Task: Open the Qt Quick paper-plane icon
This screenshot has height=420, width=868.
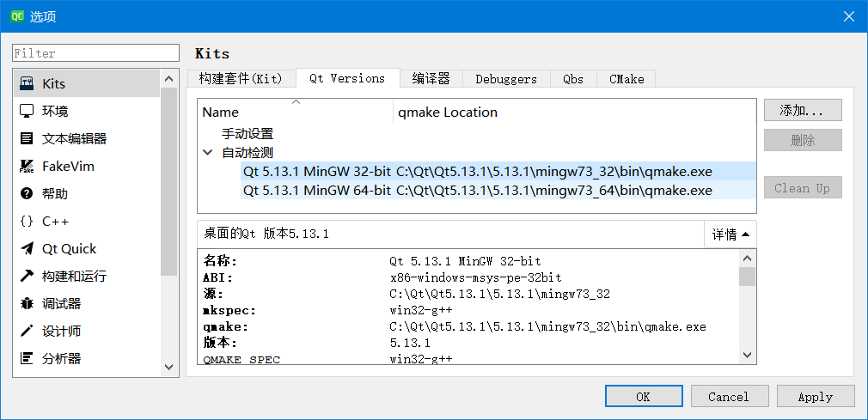Action: [x=27, y=248]
